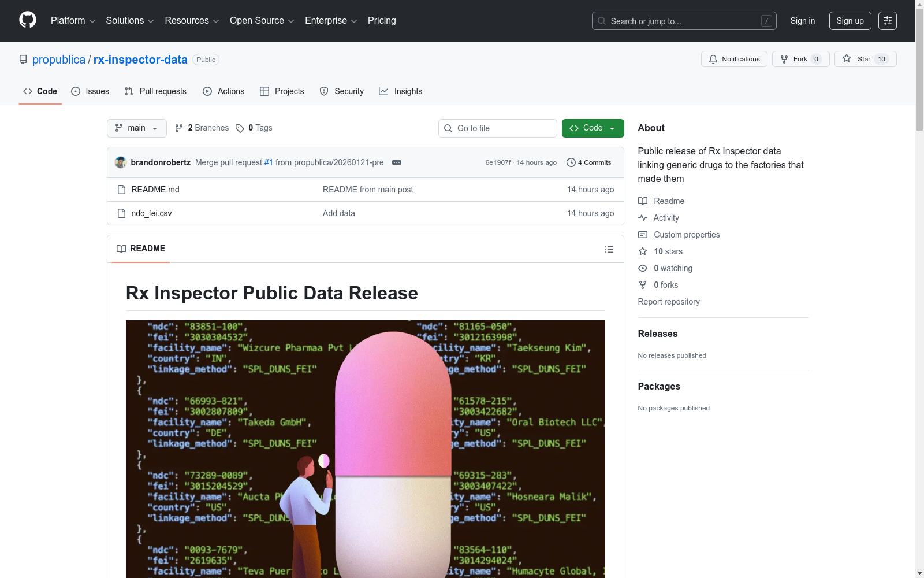Click brandonrobertz author name
924x578 pixels.
pyautogui.click(x=161, y=162)
